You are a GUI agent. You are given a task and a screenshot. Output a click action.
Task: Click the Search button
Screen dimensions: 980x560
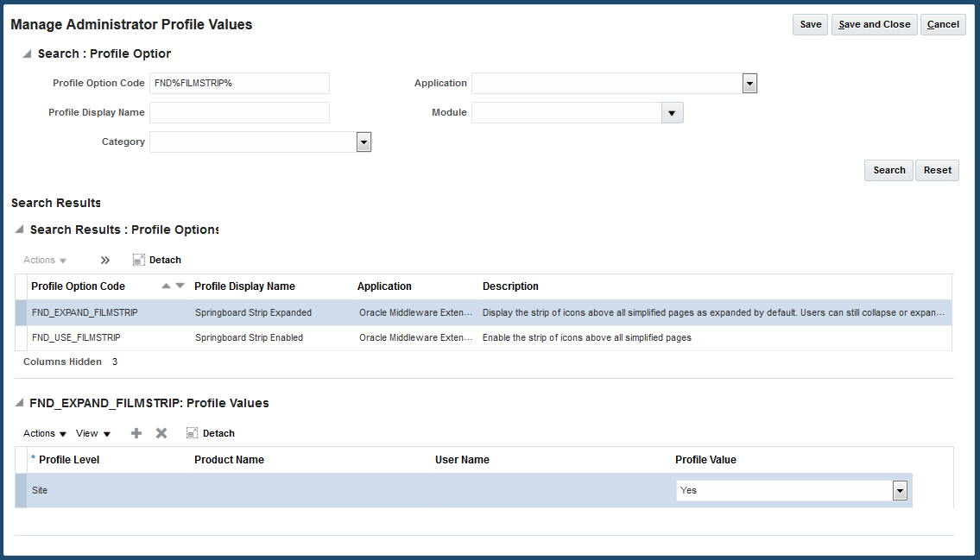888,170
